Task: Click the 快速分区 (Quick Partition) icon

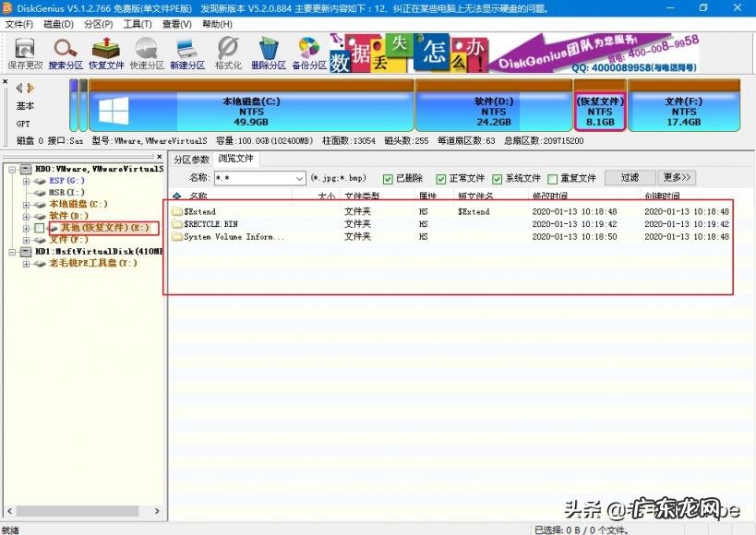Action: click(146, 51)
